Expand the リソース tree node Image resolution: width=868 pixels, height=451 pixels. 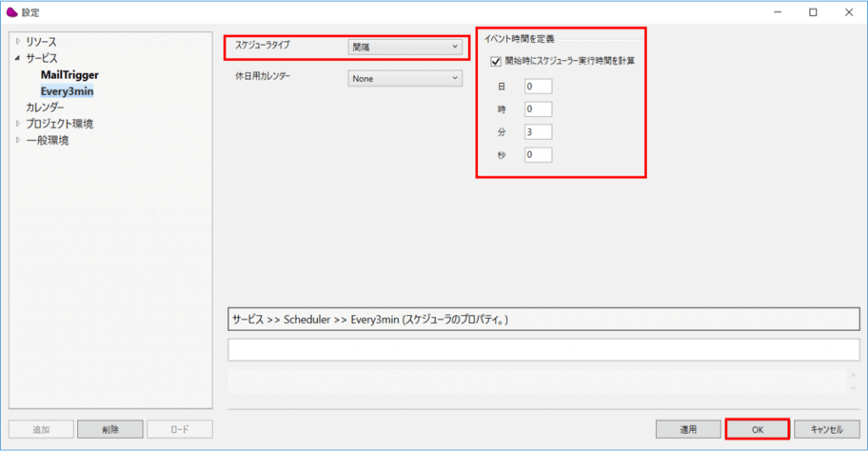[17, 42]
